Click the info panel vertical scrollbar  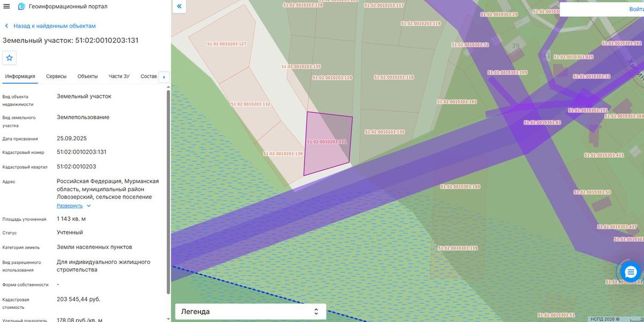169,192
